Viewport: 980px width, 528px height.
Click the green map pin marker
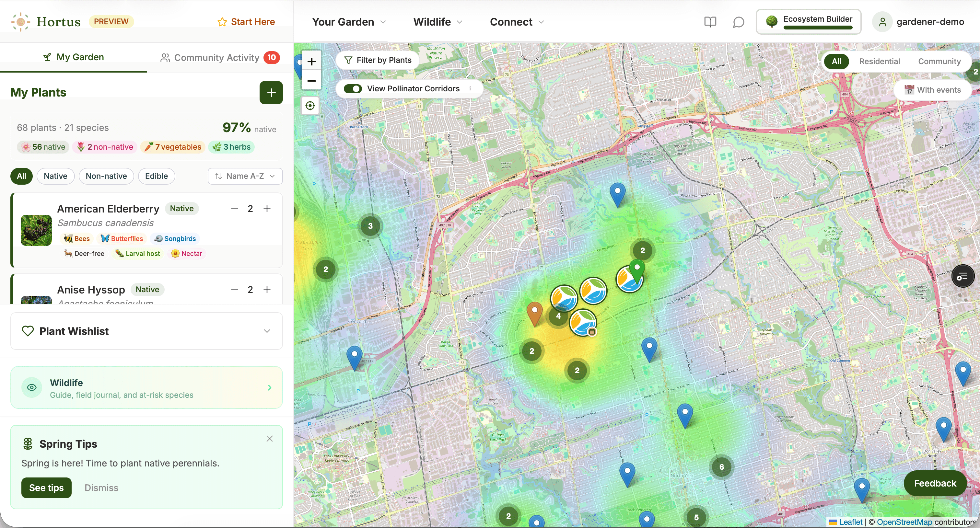pyautogui.click(x=637, y=271)
